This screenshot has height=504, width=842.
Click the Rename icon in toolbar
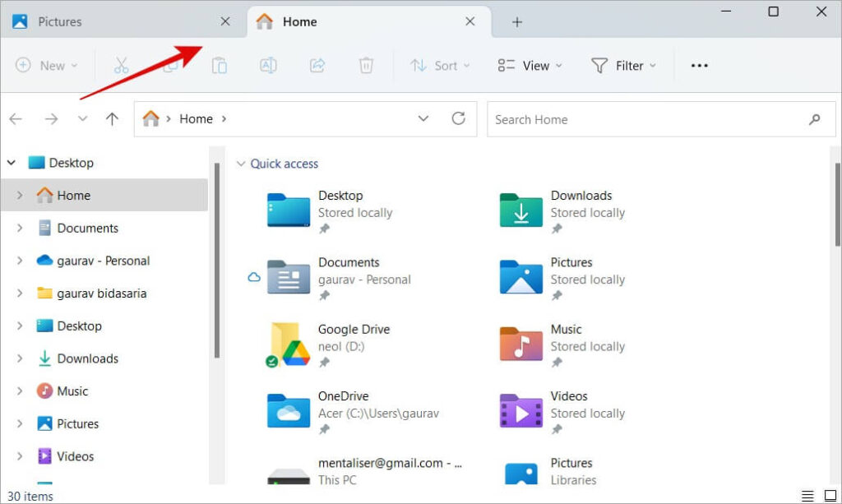pos(268,66)
